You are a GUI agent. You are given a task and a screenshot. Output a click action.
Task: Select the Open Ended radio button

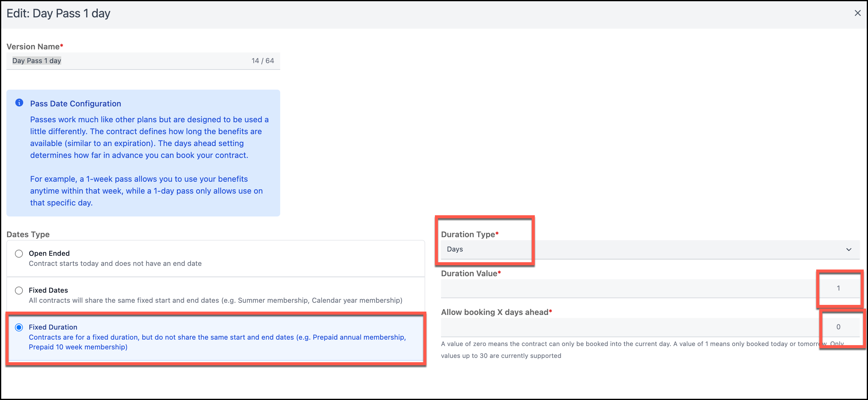pos(19,254)
